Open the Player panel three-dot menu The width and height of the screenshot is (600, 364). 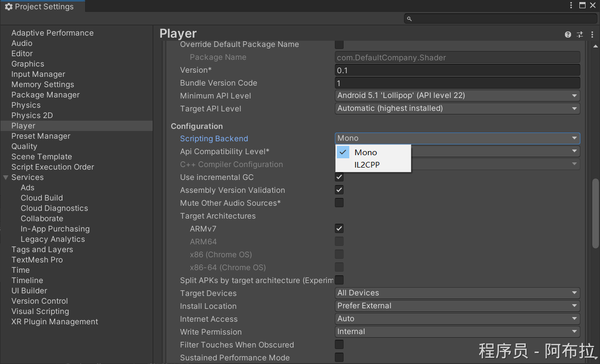click(591, 35)
